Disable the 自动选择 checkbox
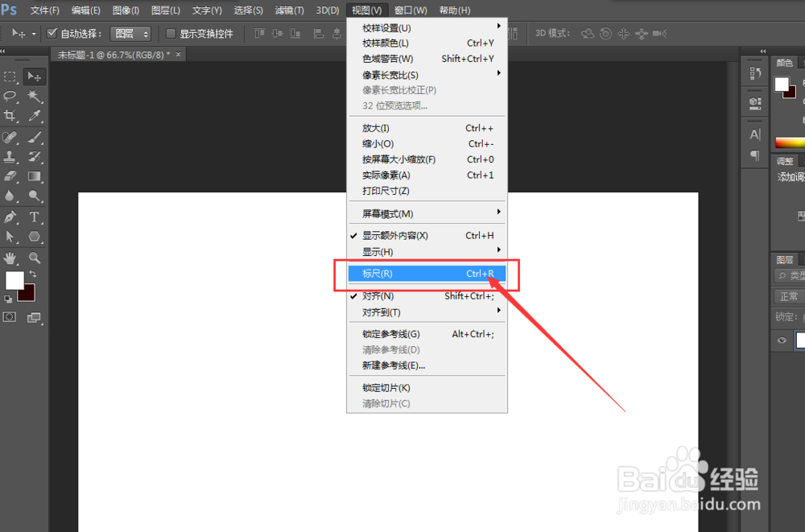 (50, 33)
